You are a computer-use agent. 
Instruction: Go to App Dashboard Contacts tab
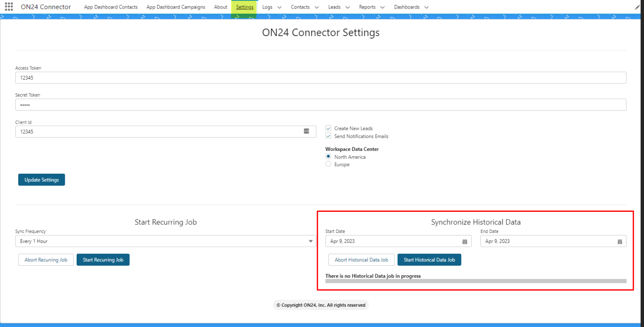[111, 7]
